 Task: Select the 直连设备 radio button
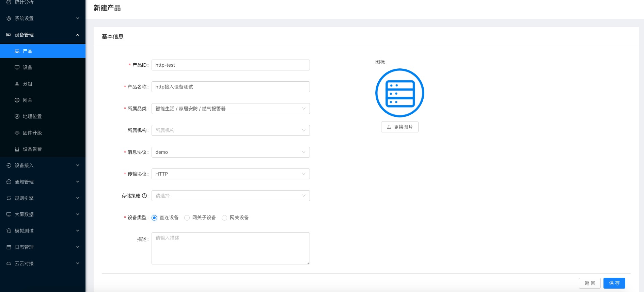[x=154, y=218]
